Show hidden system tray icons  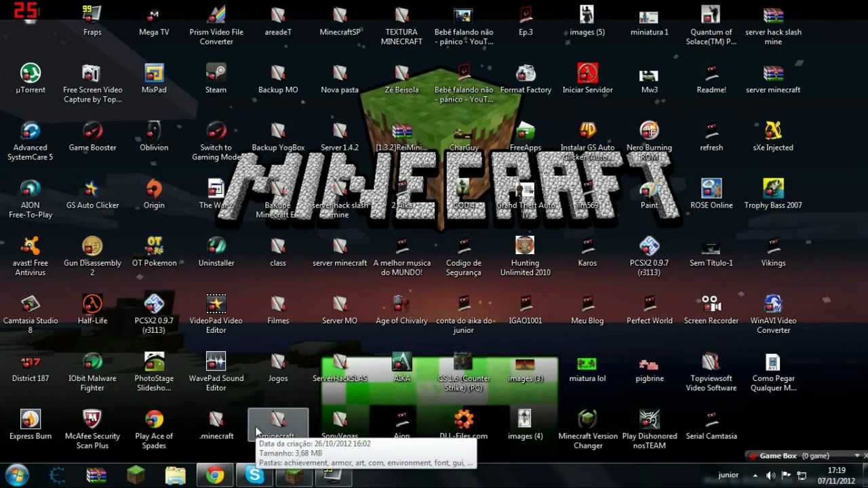tap(755, 476)
